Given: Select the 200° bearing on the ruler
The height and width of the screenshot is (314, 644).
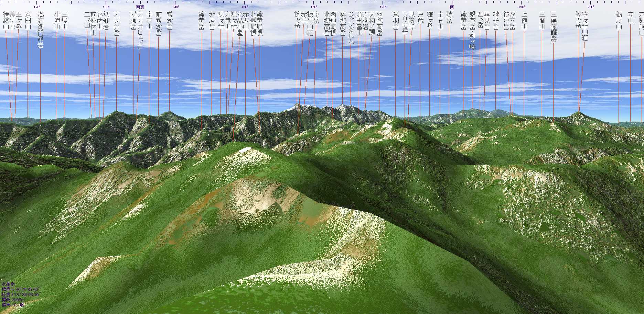Looking at the screenshot, I should [x=591, y=7].
